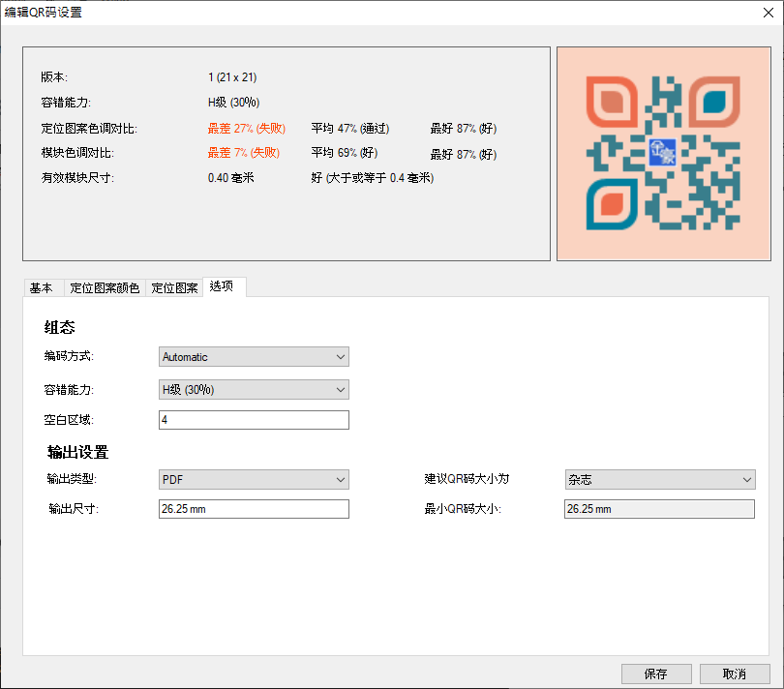
Task: Click the 1 (21 x 21) version value
Action: point(232,77)
